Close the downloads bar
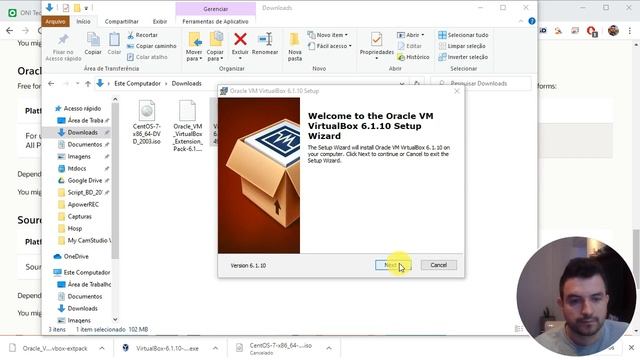The width and height of the screenshot is (640, 360). click(x=631, y=348)
